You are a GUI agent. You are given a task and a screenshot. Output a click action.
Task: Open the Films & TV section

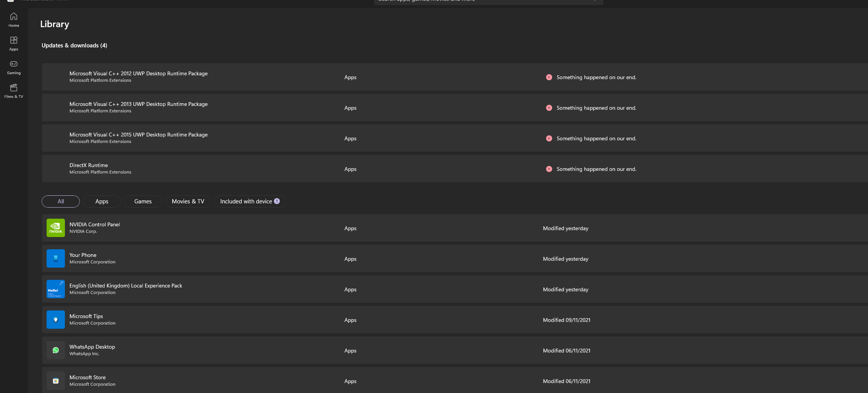[x=14, y=91]
